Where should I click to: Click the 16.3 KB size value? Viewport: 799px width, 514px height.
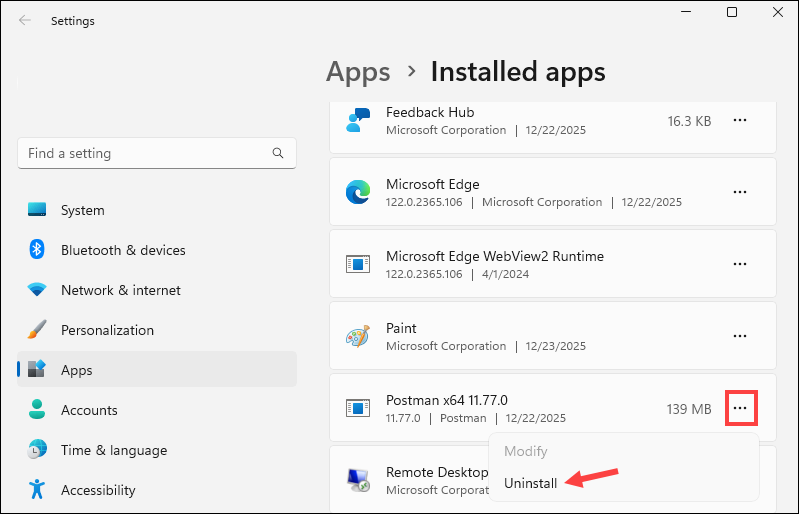coord(689,121)
